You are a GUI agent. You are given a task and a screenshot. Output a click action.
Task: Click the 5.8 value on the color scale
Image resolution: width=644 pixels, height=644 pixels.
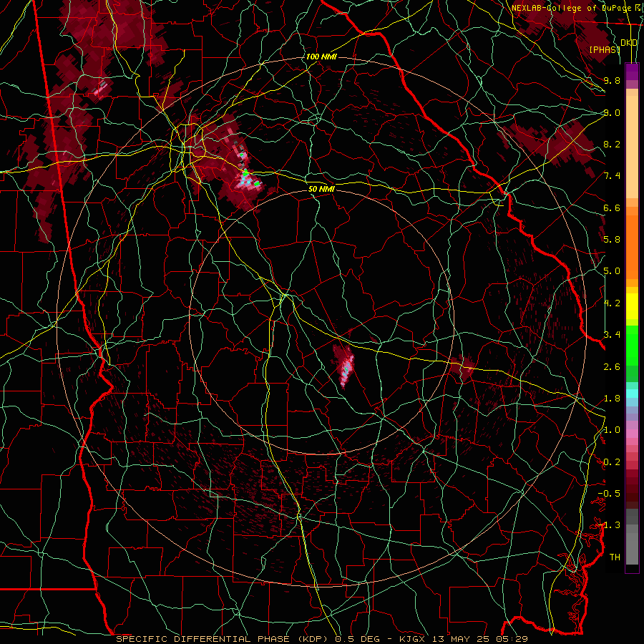coord(612,240)
